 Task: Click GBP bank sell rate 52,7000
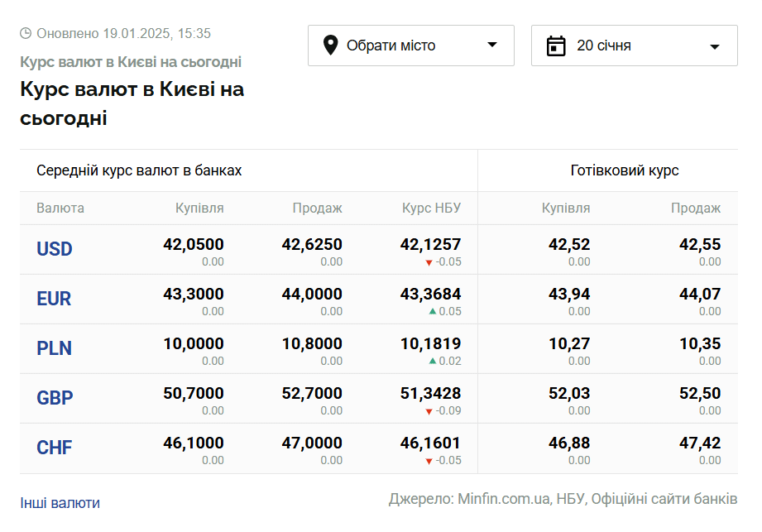(312, 392)
